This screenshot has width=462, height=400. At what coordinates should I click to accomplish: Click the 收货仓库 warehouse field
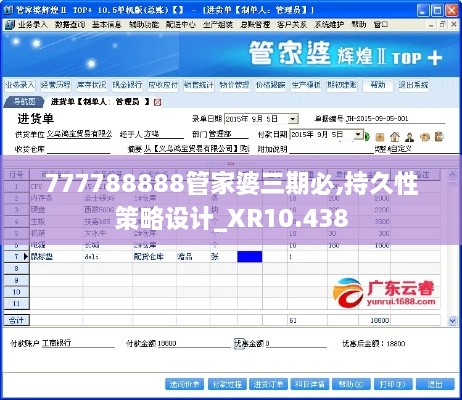79,149
